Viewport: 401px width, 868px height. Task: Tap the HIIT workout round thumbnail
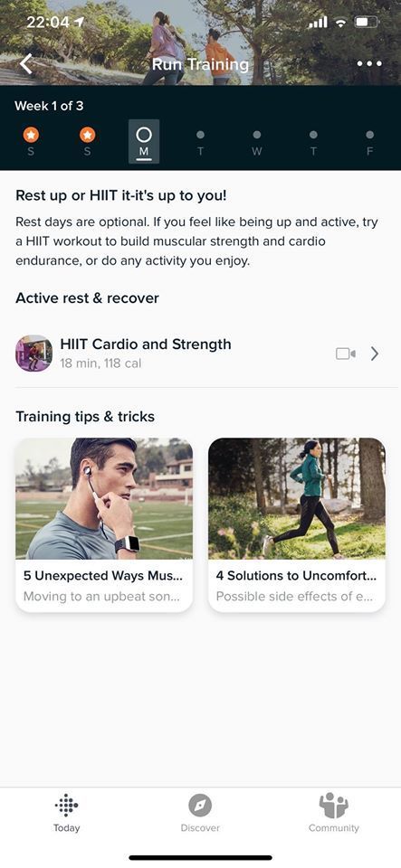pyautogui.click(x=33, y=354)
